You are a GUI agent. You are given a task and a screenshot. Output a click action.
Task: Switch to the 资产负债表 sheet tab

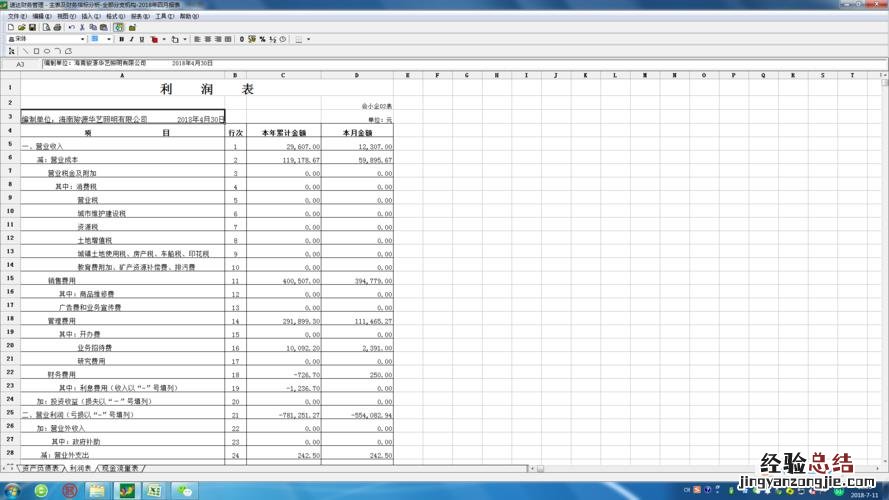point(40,469)
